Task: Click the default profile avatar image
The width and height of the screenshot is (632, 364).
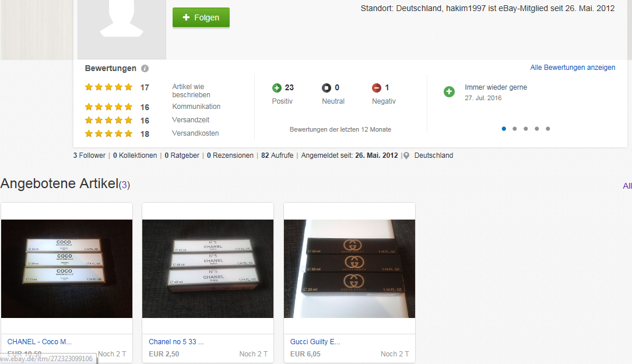Action: 122,29
